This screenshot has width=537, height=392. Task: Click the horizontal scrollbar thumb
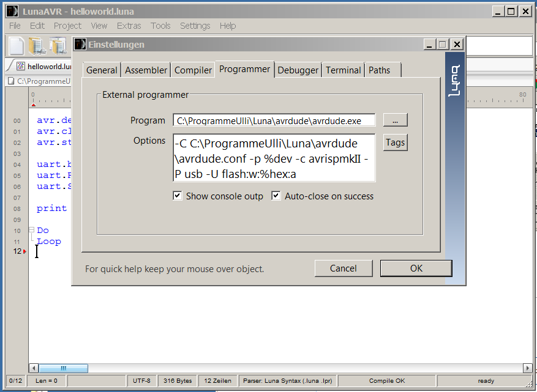click(x=63, y=368)
